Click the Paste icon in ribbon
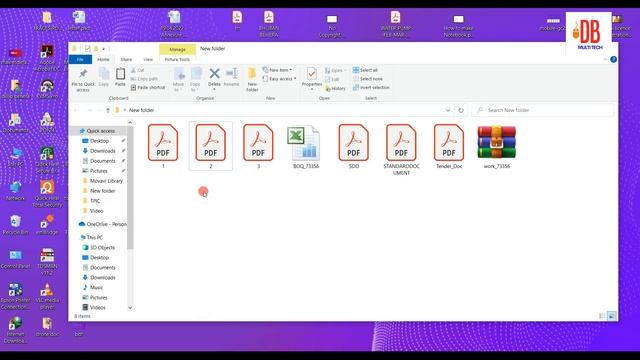 (120, 74)
